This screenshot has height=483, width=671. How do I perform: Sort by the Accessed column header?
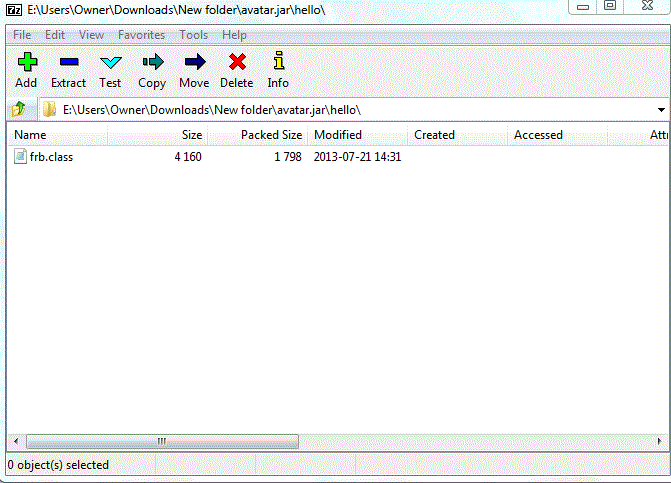point(558,135)
